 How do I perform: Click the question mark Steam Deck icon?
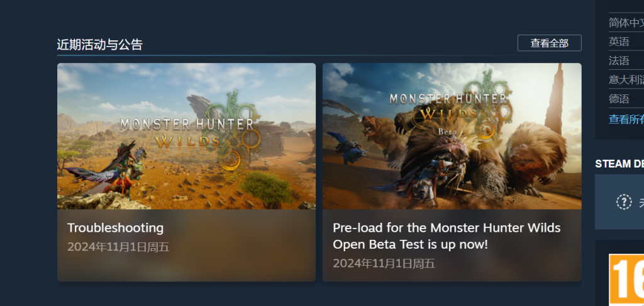624,202
